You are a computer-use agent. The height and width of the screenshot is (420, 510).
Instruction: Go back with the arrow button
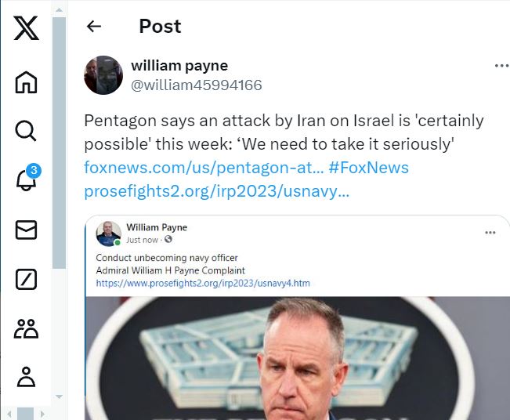(94, 27)
